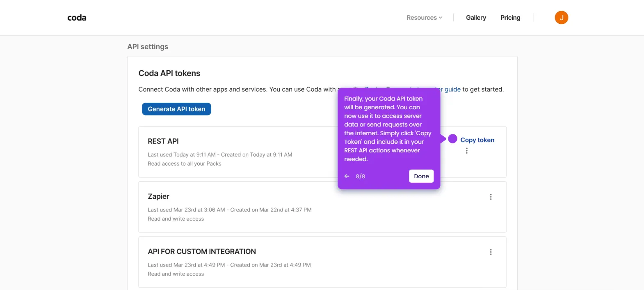Click the 8/8 step counter in tooltip
Viewport: 644px width, 290px height.
[360, 176]
